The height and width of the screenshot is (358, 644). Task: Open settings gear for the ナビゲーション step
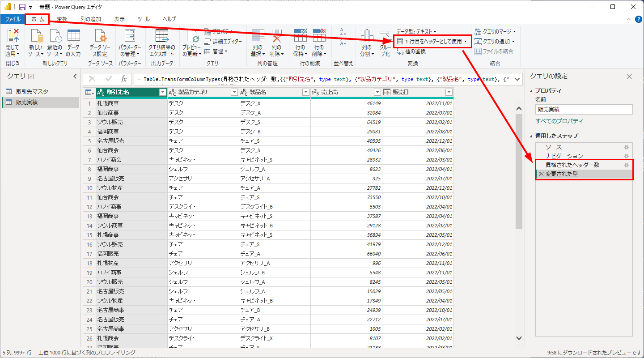626,156
